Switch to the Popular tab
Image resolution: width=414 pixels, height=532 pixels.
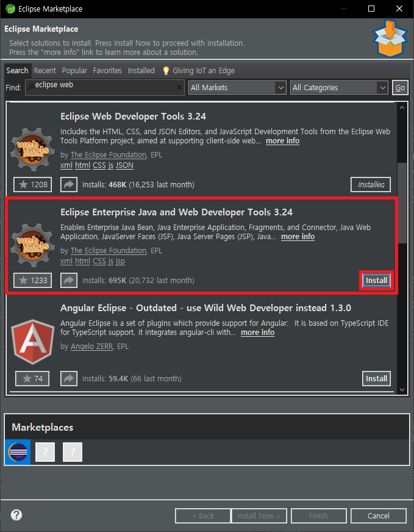[74, 71]
